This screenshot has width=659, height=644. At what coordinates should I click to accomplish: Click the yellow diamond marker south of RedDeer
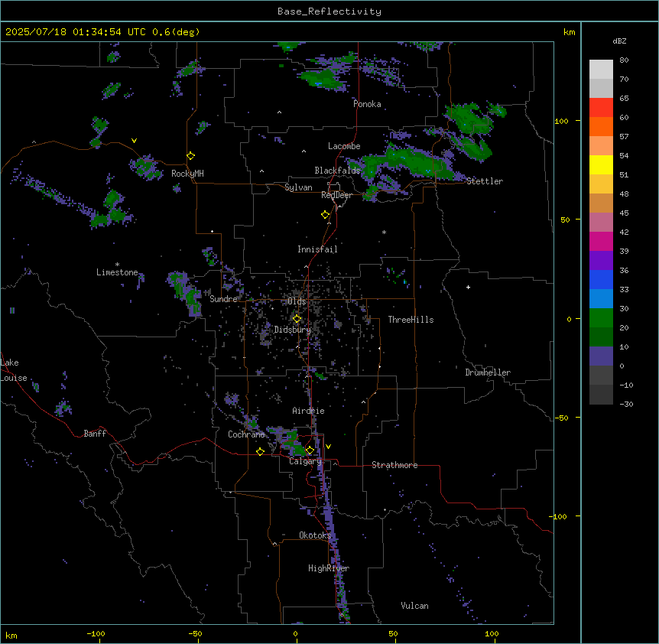click(326, 215)
